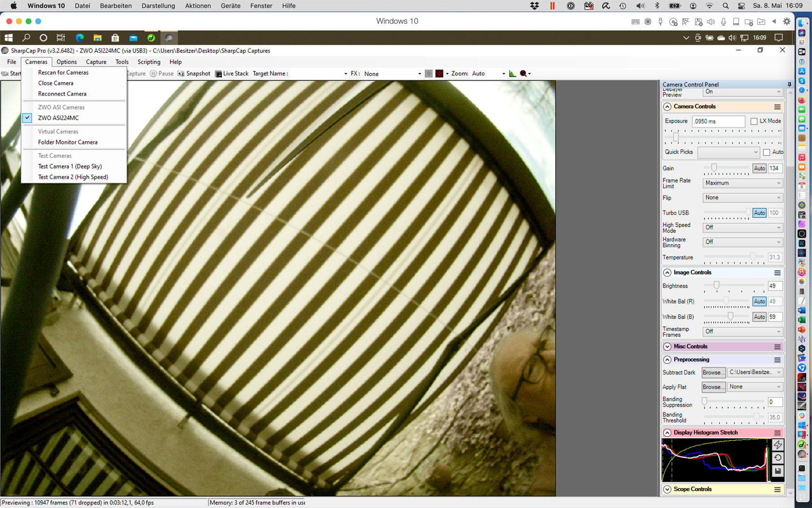This screenshot has width=812, height=508.
Task: Click macOS Spotlight search icon
Action: coord(725,6)
